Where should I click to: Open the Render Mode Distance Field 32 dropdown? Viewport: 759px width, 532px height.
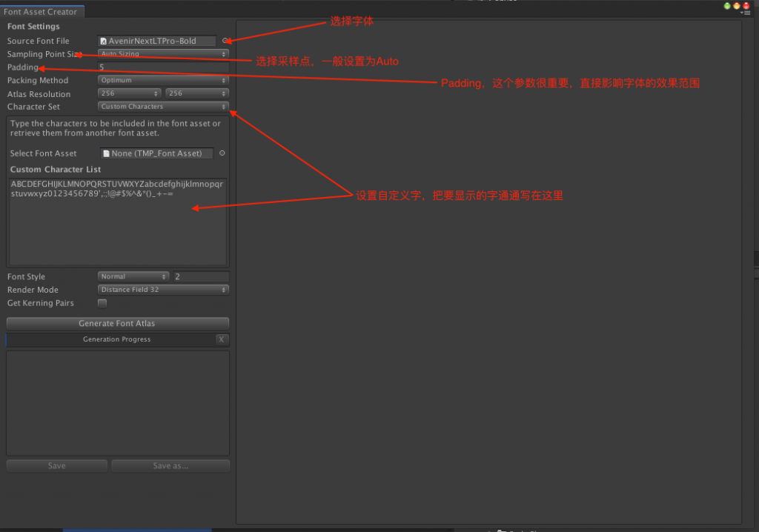(163, 290)
